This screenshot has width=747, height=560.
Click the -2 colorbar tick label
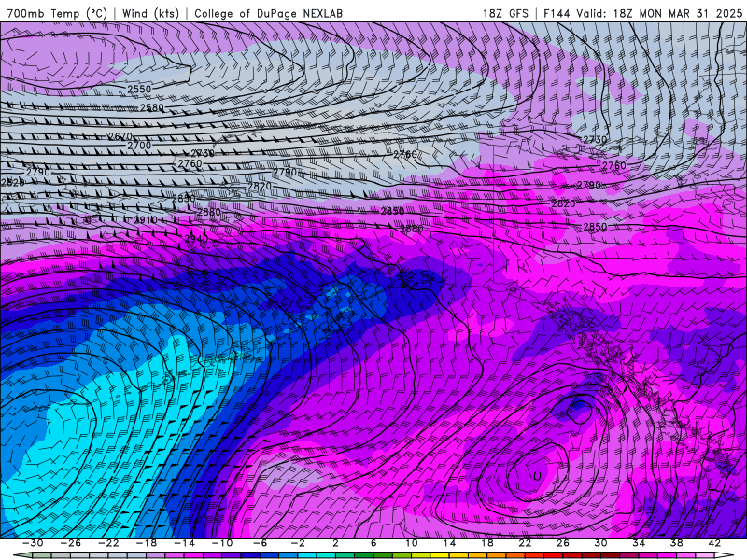298,543
